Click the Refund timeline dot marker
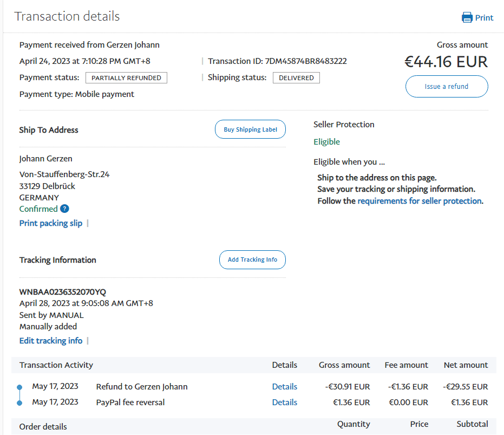Viewport: 504px width, 435px height. pos(19,387)
